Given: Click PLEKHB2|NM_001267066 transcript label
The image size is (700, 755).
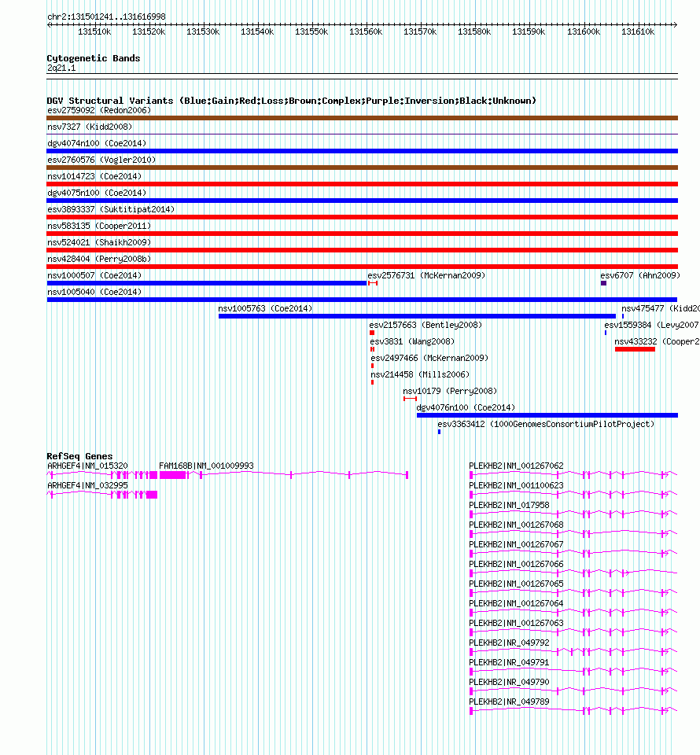Looking at the screenshot, I should (x=516, y=565).
